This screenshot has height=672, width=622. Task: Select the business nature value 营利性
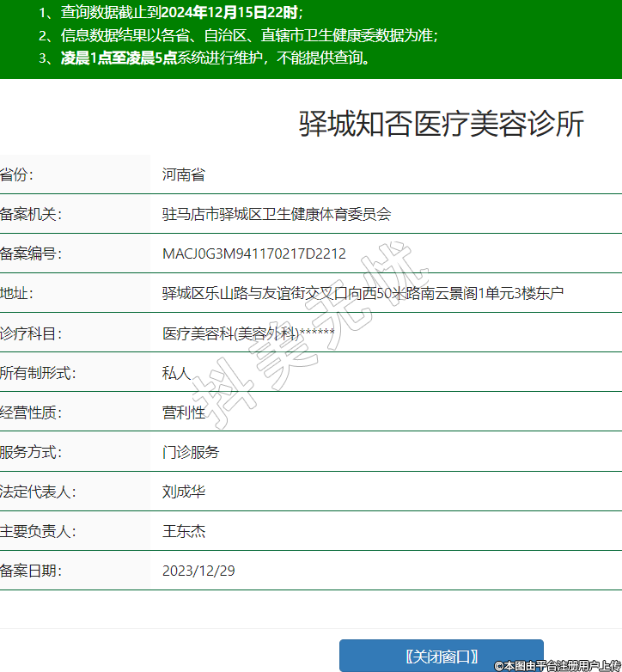pyautogui.click(x=183, y=412)
